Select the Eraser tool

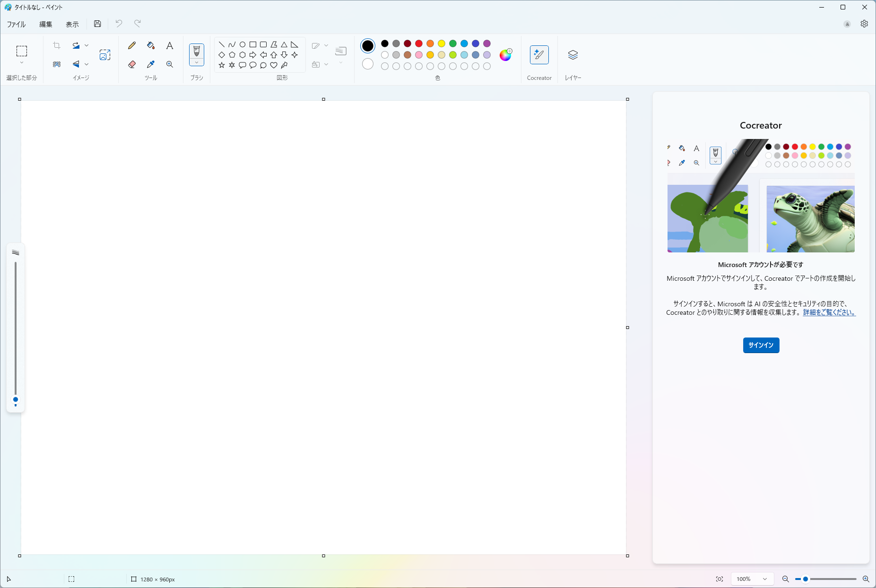click(x=132, y=64)
